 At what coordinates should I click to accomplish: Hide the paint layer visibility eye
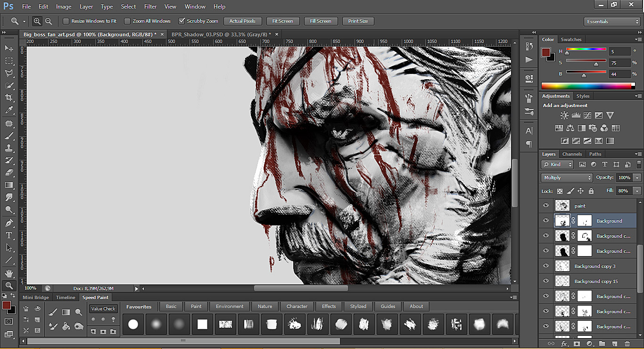[545, 205]
